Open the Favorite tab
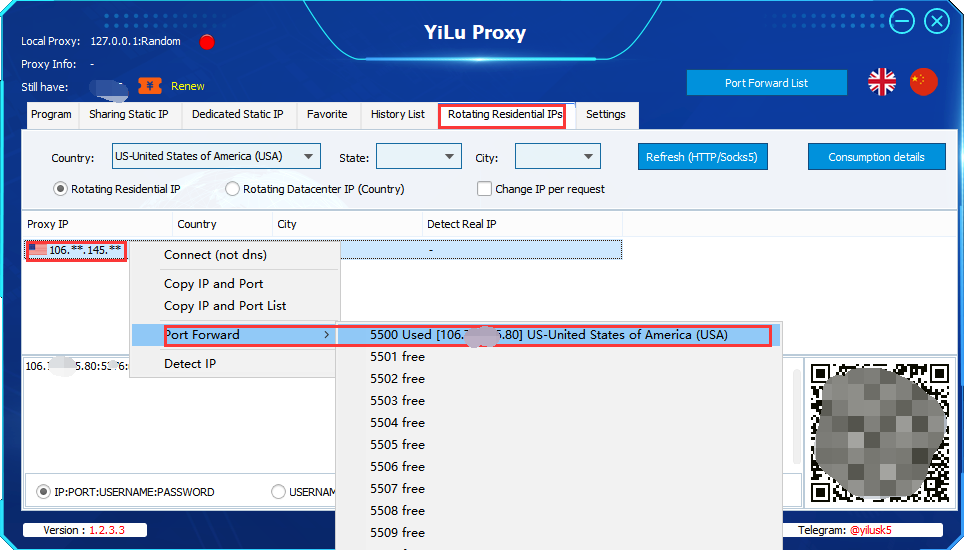Screen dimensions: 964x550 [x=327, y=114]
